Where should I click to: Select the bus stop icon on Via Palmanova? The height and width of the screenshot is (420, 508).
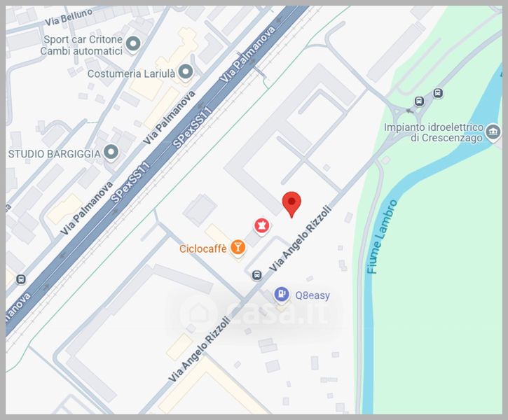point(21,279)
